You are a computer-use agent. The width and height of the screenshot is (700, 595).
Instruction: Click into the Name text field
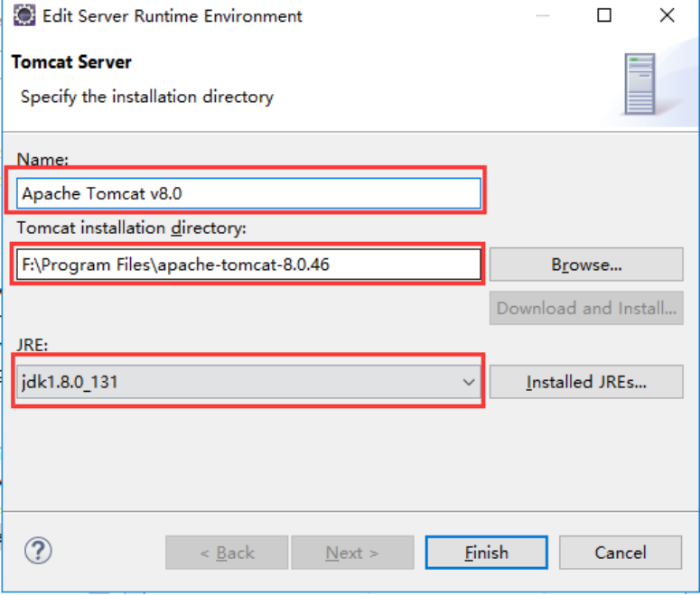[248, 193]
